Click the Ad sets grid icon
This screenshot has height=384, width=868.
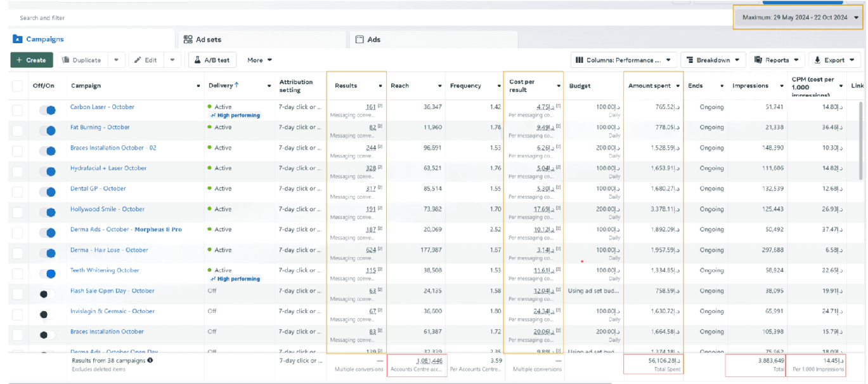(x=188, y=39)
